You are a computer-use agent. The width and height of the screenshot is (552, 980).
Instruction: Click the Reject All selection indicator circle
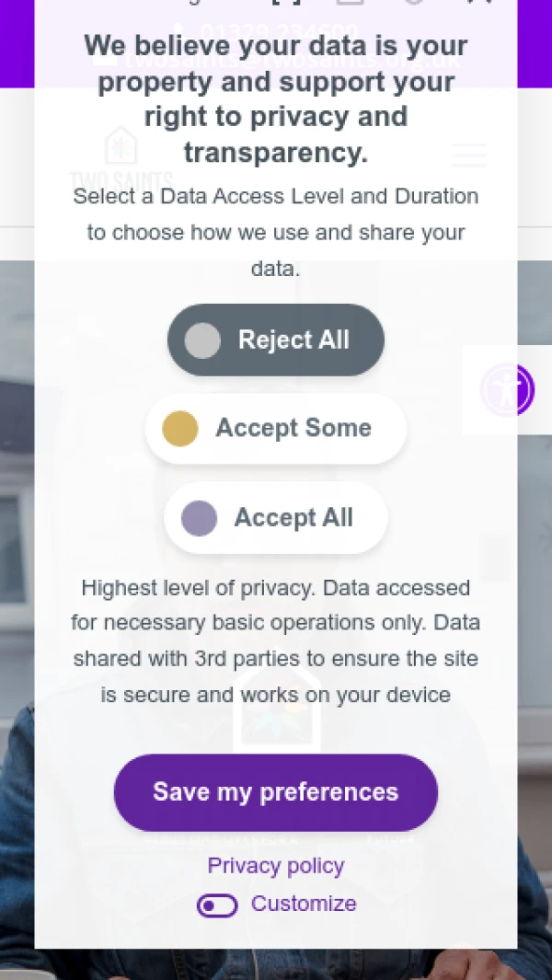click(x=202, y=340)
